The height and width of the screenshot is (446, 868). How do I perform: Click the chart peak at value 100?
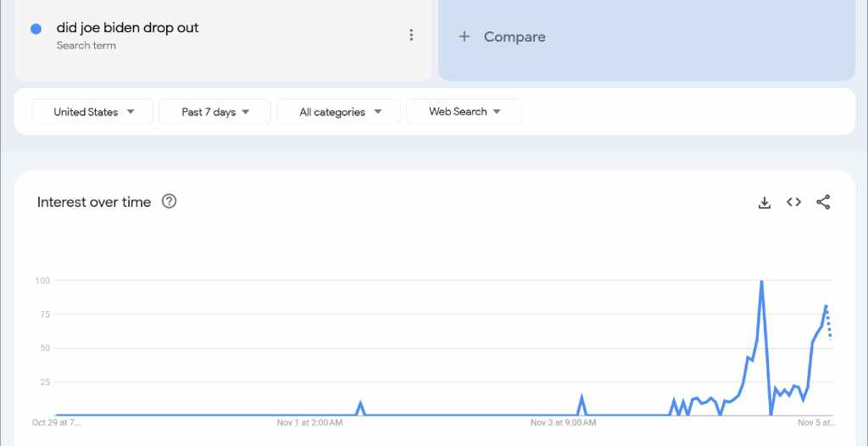point(762,282)
